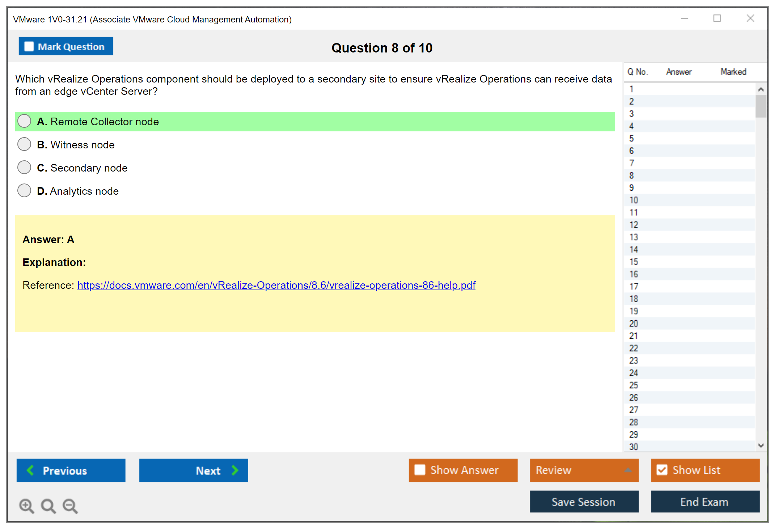
Task: Choose option B Witness node
Action: 24,144
